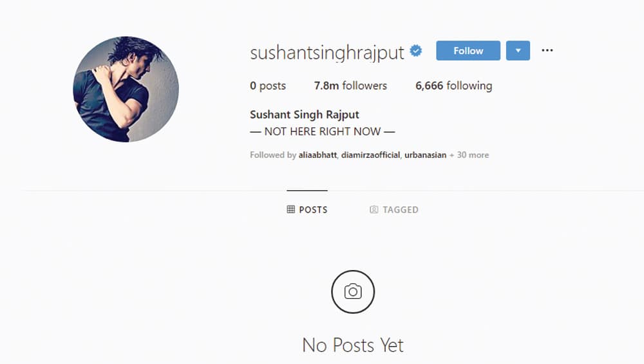
Task: Click the Sushant Singh Rajput display name
Action: click(305, 114)
